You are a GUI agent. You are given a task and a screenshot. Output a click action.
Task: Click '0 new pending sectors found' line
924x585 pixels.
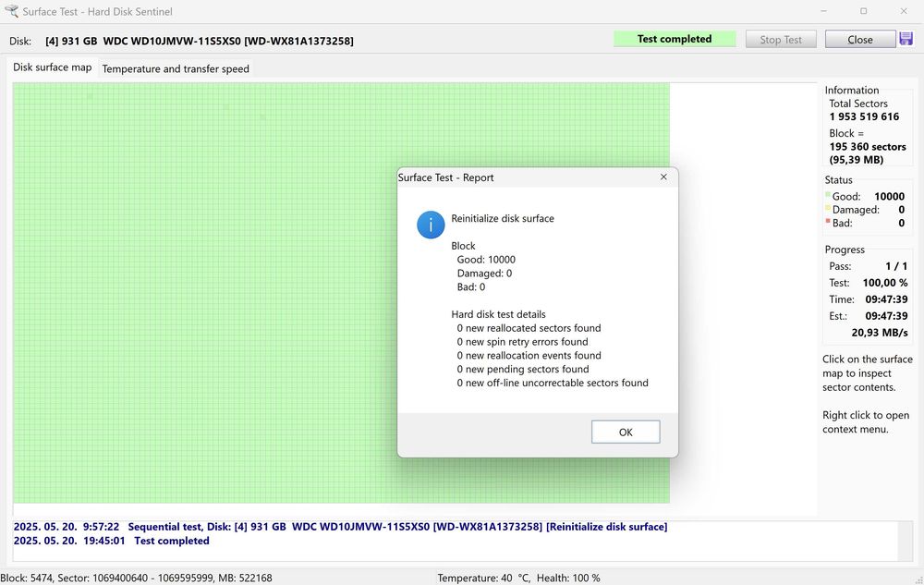tap(523, 370)
